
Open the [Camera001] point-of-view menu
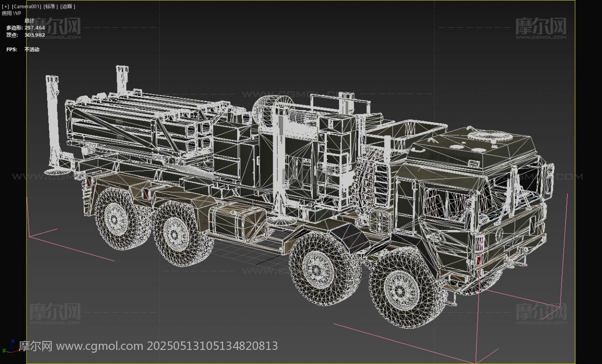(27, 7)
